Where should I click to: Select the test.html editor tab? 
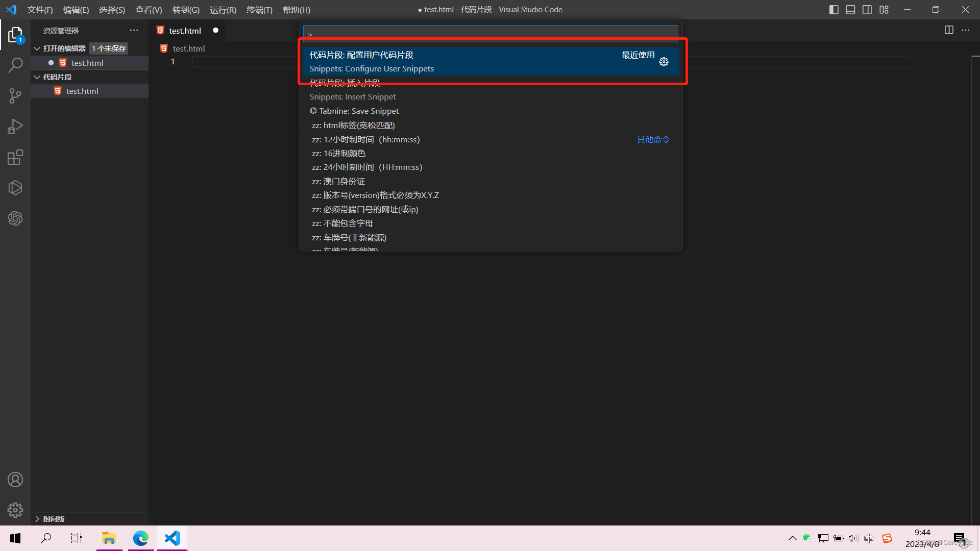[x=185, y=31]
